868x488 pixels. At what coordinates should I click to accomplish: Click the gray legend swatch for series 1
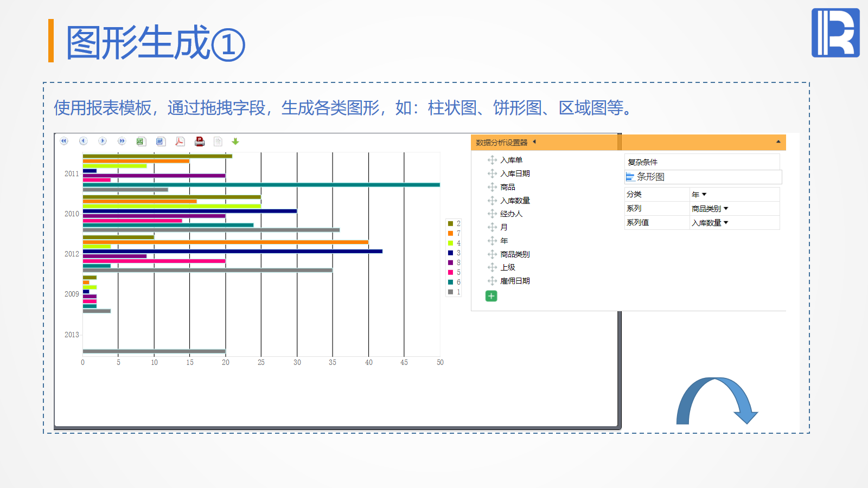coord(450,292)
